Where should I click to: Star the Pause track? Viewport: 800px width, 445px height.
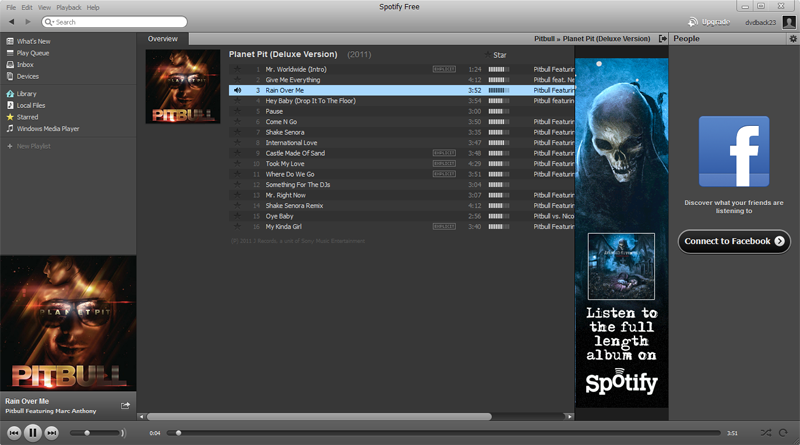[x=237, y=111]
